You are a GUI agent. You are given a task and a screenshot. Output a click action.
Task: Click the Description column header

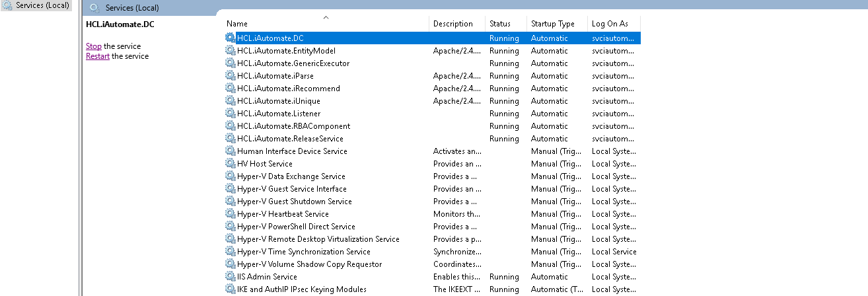click(452, 24)
